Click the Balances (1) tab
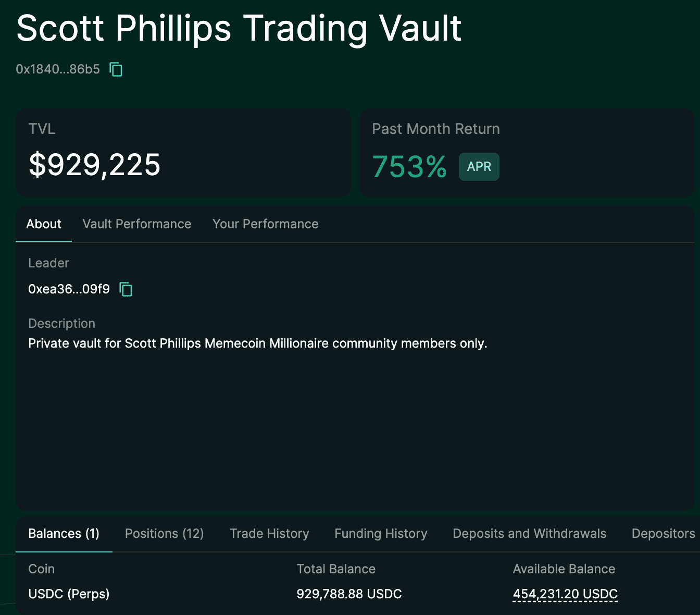Screen dimensions: 700x615 tap(64, 533)
